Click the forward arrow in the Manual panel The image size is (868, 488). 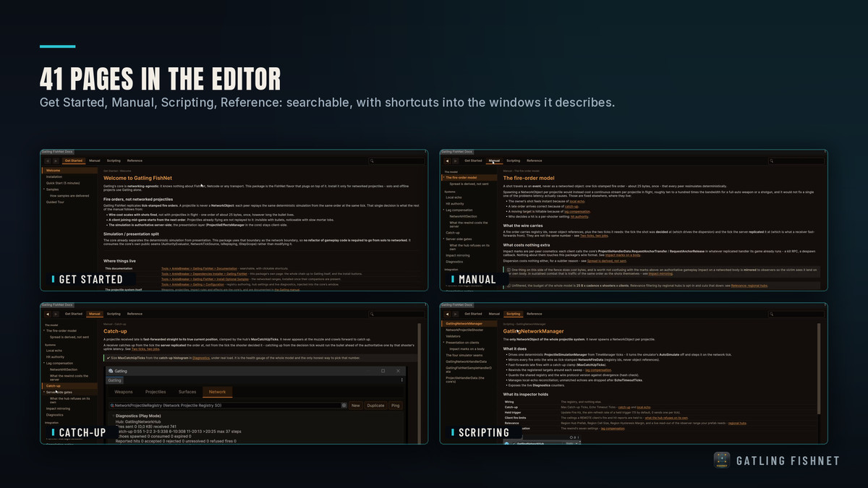[x=456, y=161]
